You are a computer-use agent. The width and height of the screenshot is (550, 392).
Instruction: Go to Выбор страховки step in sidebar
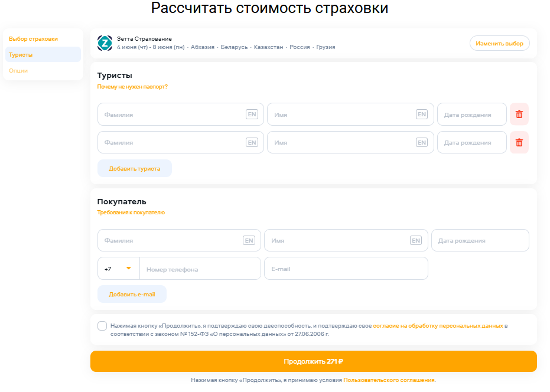pyautogui.click(x=34, y=39)
